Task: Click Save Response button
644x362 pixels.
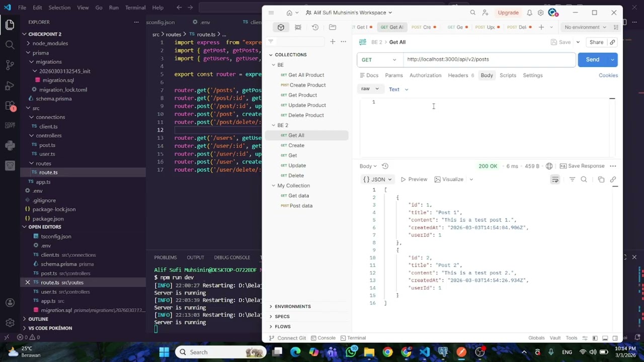Action: pyautogui.click(x=582, y=166)
